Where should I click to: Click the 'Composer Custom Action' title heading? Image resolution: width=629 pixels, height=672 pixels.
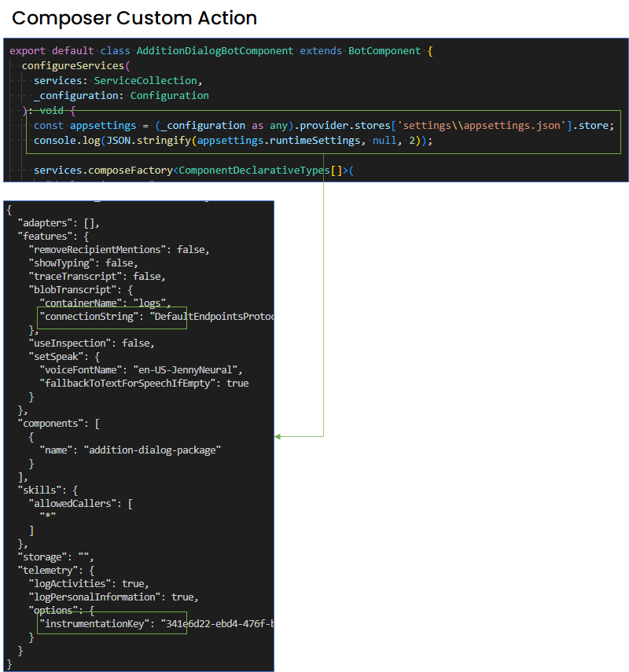[131, 17]
